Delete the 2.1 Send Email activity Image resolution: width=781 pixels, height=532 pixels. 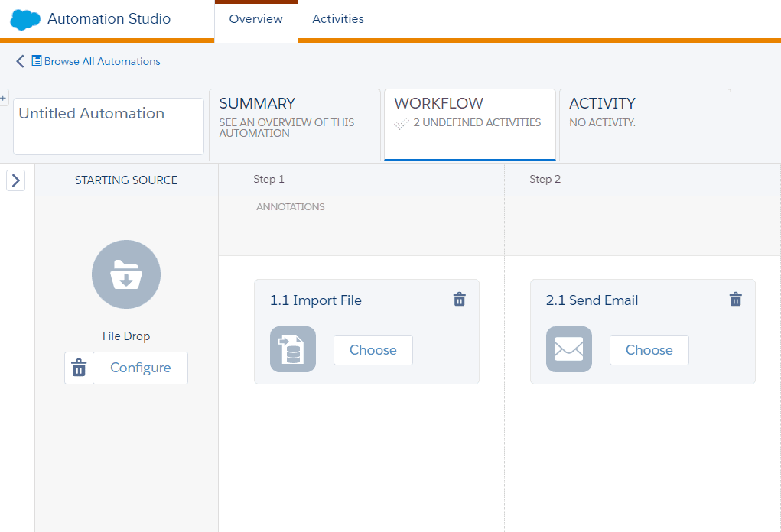tap(735, 300)
